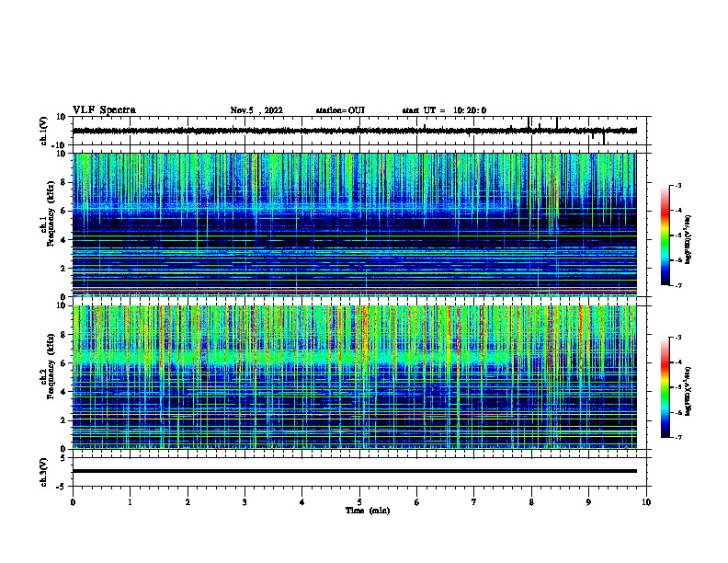Click the ch.3(V) axis label

44,472
